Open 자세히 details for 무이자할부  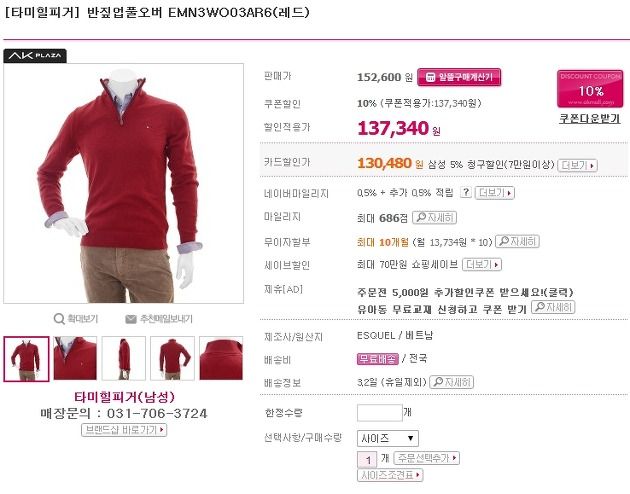pyautogui.click(x=517, y=241)
